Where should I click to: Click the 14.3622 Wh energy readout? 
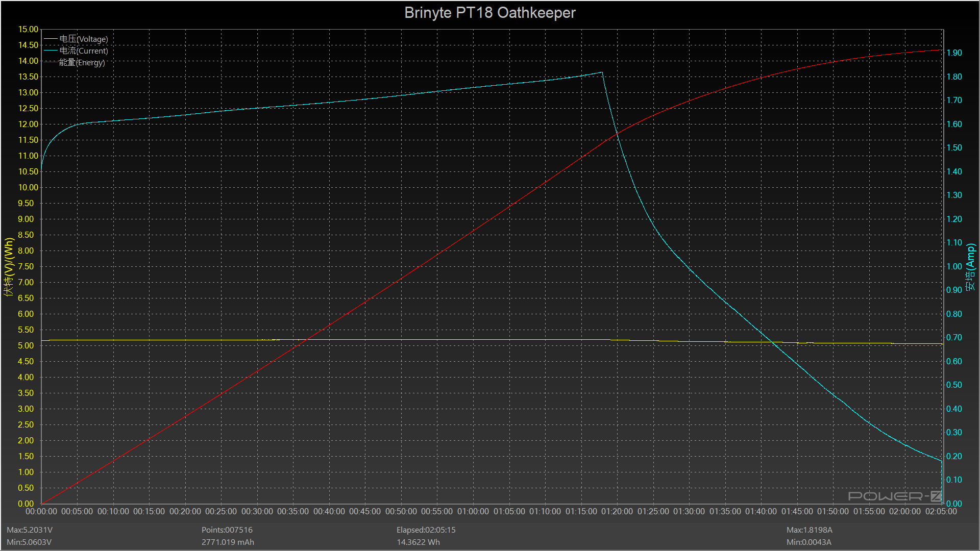click(418, 542)
